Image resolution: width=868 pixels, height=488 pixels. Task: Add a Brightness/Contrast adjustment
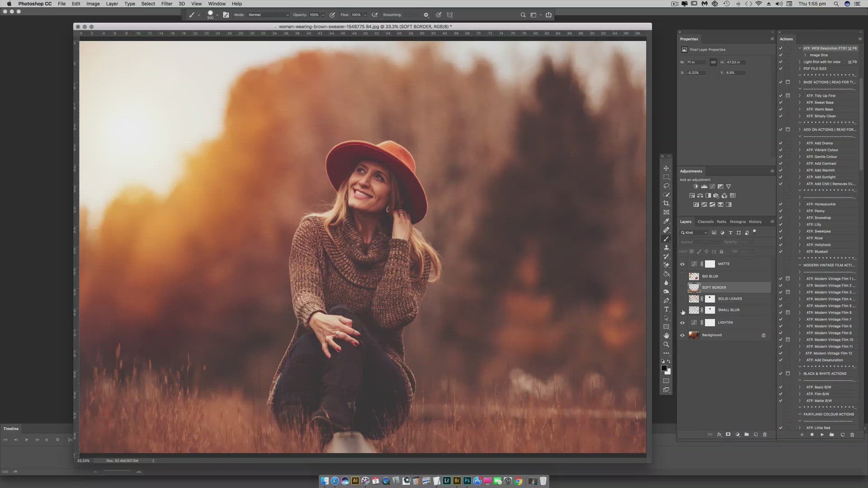point(696,187)
